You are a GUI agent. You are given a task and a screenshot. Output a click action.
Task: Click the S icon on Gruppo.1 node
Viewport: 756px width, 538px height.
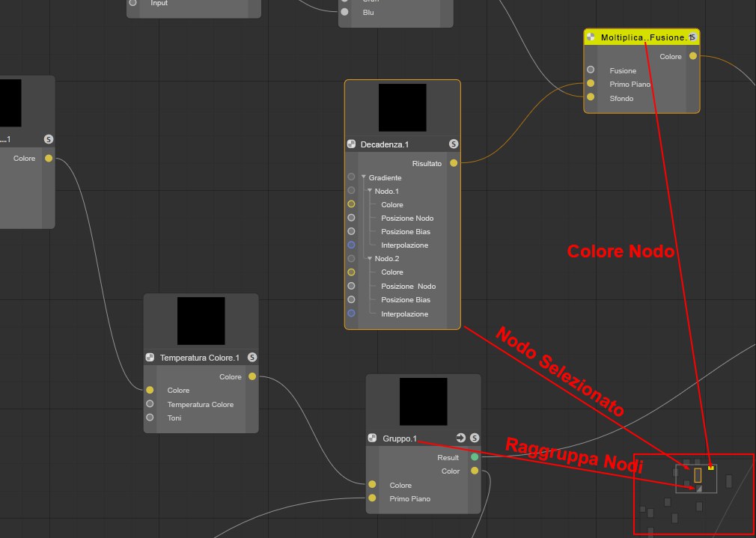[475, 438]
